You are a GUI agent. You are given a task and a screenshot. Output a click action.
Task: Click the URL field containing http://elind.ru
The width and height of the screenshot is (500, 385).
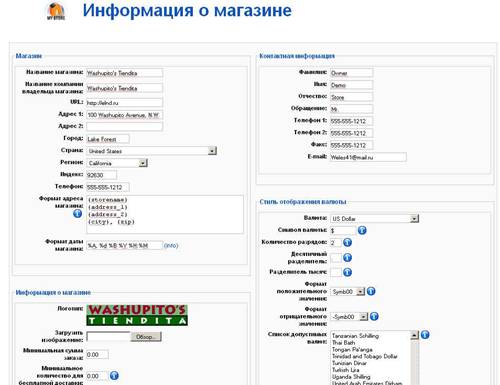tap(124, 103)
